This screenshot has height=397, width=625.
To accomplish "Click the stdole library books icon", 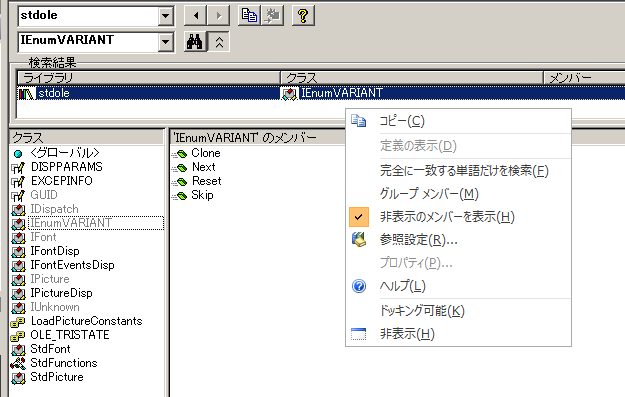I will tap(26, 94).
